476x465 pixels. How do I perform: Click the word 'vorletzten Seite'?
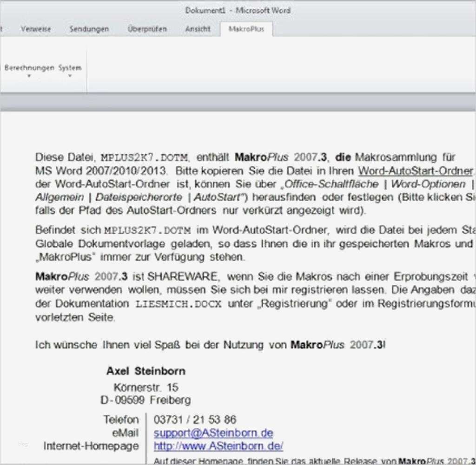(x=75, y=318)
